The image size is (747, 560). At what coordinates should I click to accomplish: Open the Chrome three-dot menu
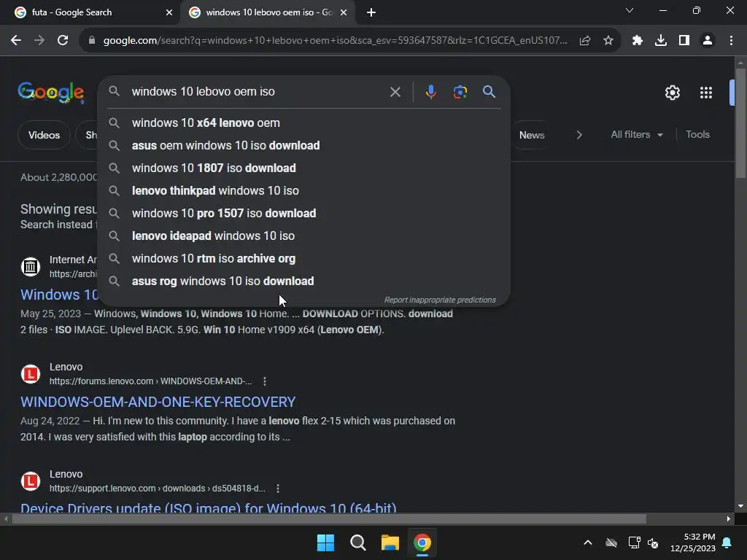click(731, 41)
